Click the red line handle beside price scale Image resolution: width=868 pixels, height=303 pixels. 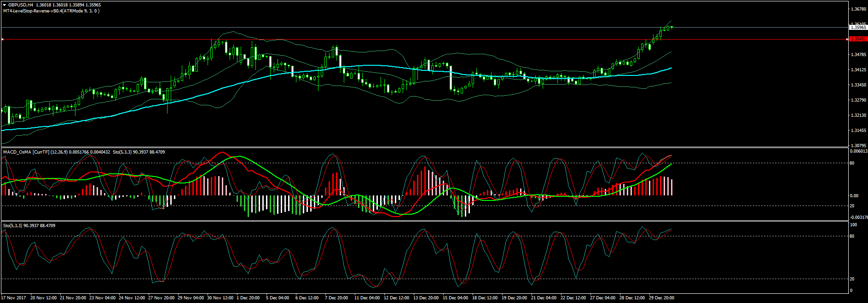pos(848,40)
